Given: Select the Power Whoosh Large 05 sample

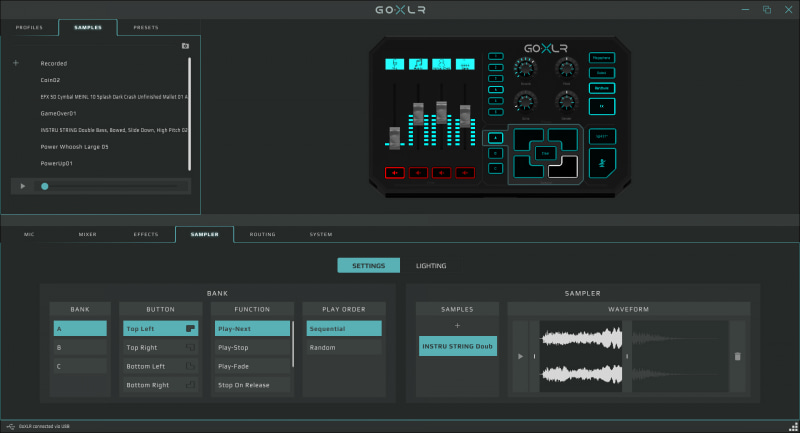Looking at the screenshot, I should (x=74, y=147).
